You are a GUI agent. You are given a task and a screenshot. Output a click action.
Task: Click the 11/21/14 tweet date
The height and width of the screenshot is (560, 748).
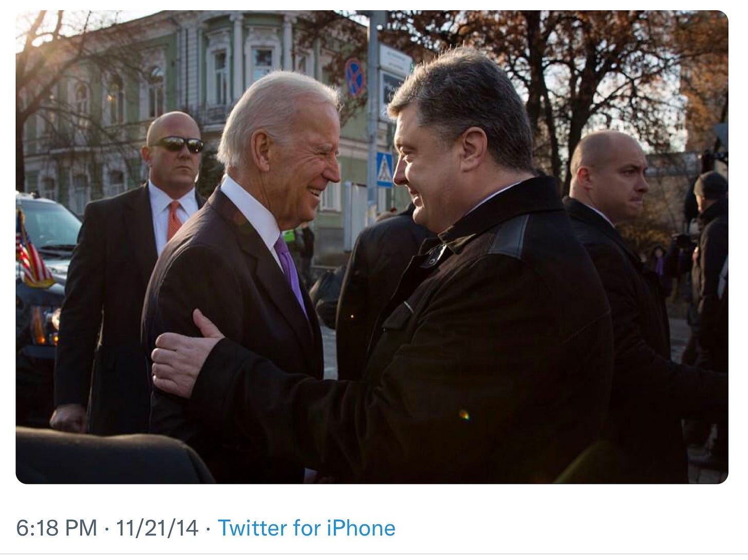157,528
